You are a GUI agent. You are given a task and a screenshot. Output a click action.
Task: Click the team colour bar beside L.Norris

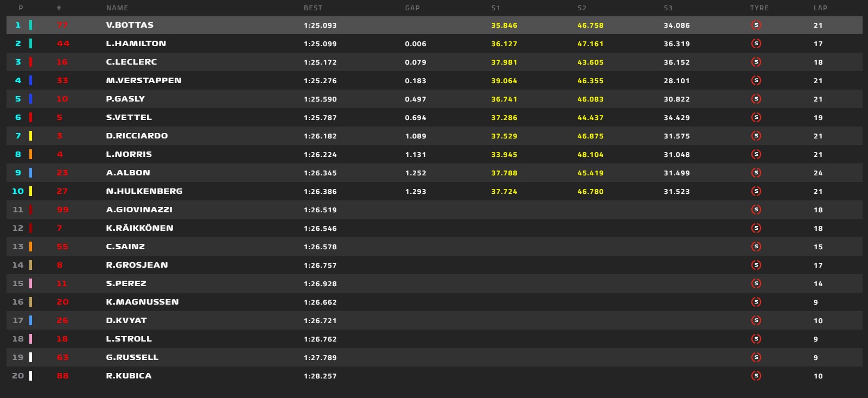point(30,154)
